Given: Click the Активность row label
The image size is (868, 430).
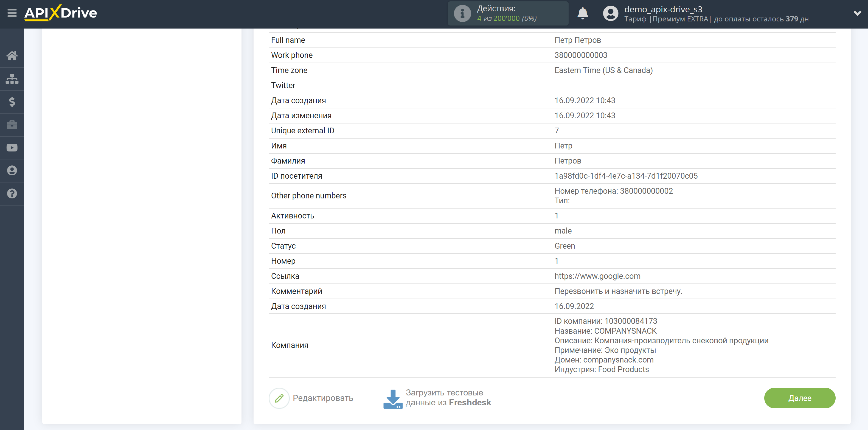Looking at the screenshot, I should pyautogui.click(x=293, y=216).
